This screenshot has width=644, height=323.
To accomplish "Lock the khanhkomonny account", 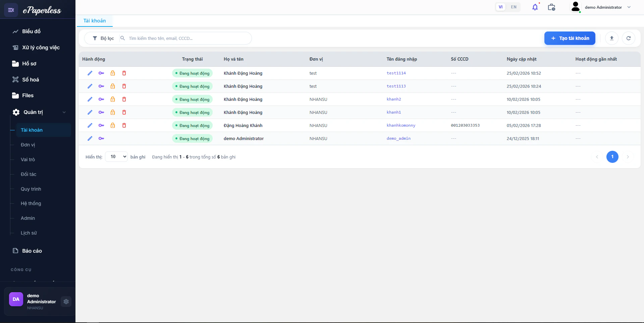I will pyautogui.click(x=113, y=125).
